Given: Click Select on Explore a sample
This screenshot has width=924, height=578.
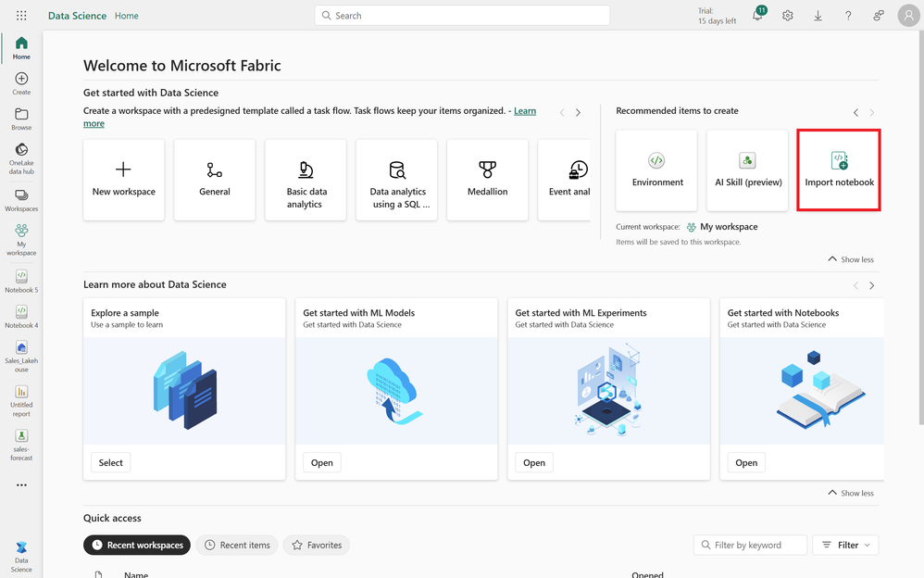Looking at the screenshot, I should (111, 462).
